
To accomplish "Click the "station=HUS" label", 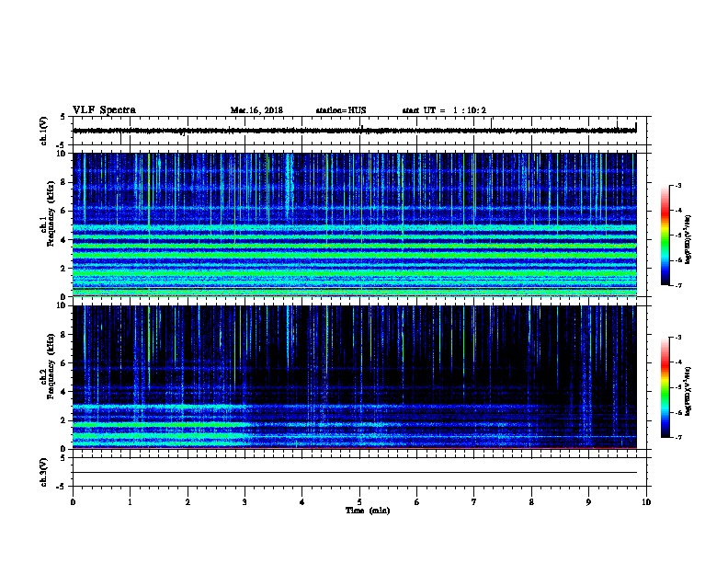I will [341, 110].
